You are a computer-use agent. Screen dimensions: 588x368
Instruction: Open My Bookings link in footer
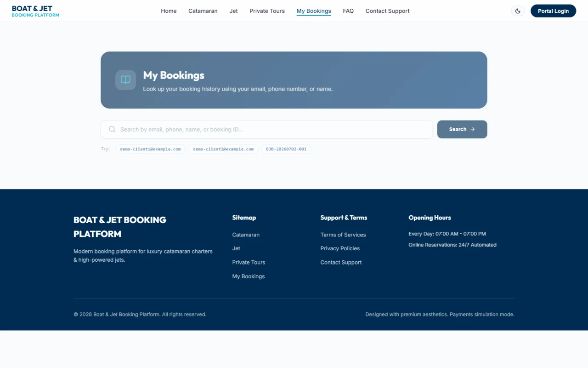[x=249, y=276]
